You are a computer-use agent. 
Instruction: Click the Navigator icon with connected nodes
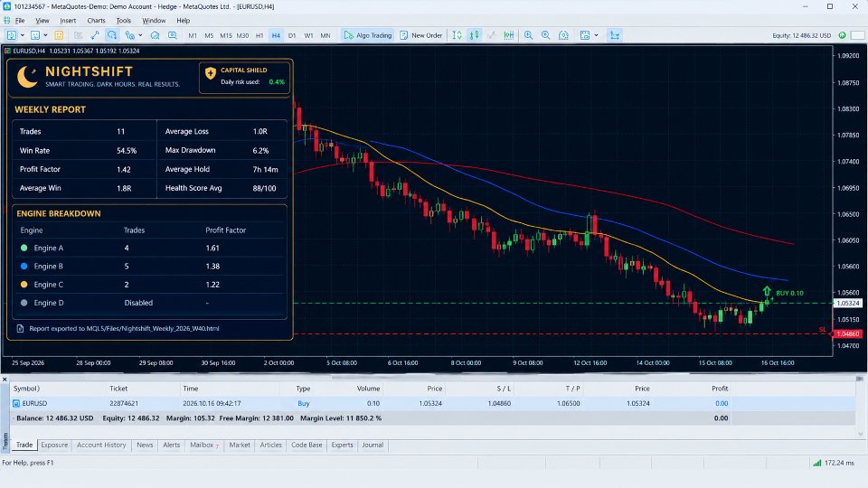pyautogui.click(x=95, y=35)
